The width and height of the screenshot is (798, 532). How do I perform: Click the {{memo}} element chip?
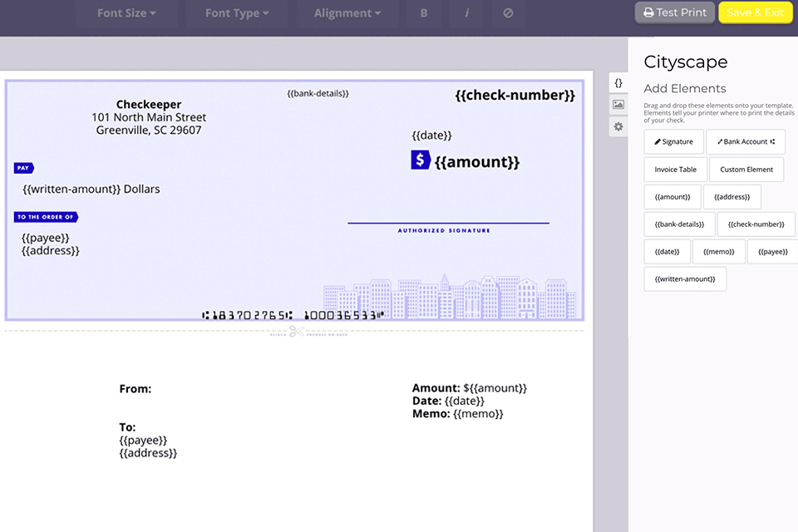pos(718,251)
